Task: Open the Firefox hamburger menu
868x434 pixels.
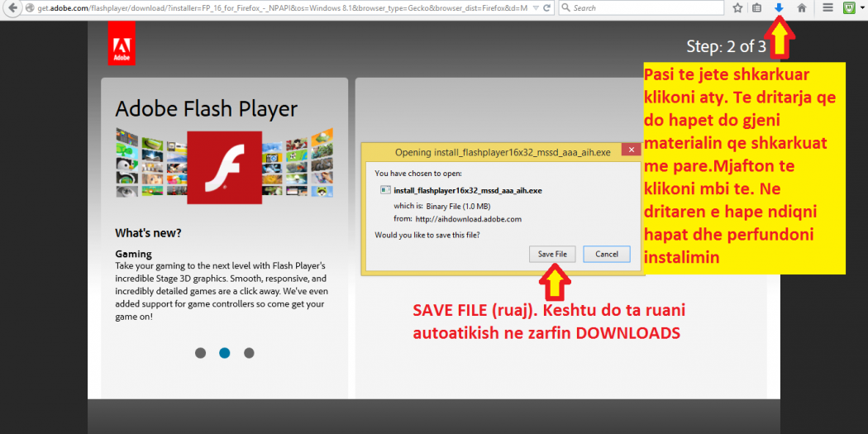Action: tap(827, 8)
